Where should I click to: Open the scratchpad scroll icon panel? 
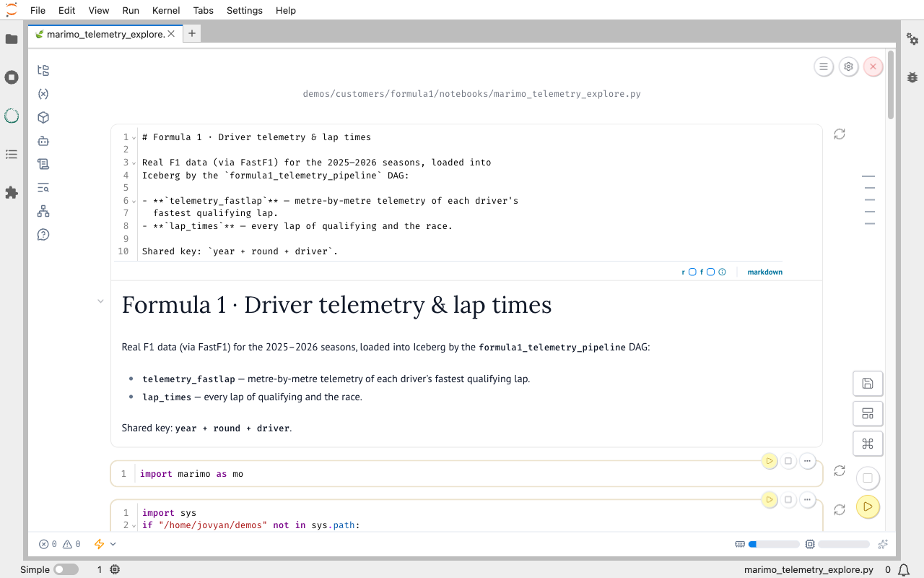click(x=43, y=164)
